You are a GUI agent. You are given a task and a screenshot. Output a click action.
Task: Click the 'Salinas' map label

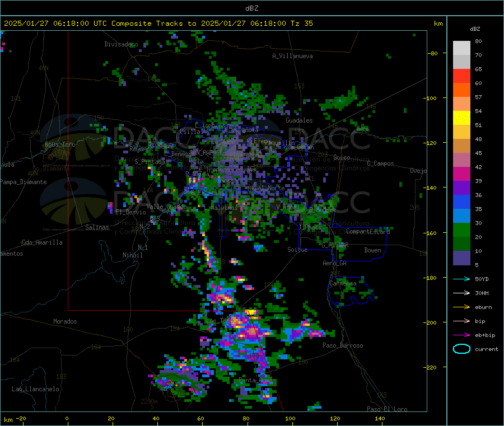coord(97,227)
